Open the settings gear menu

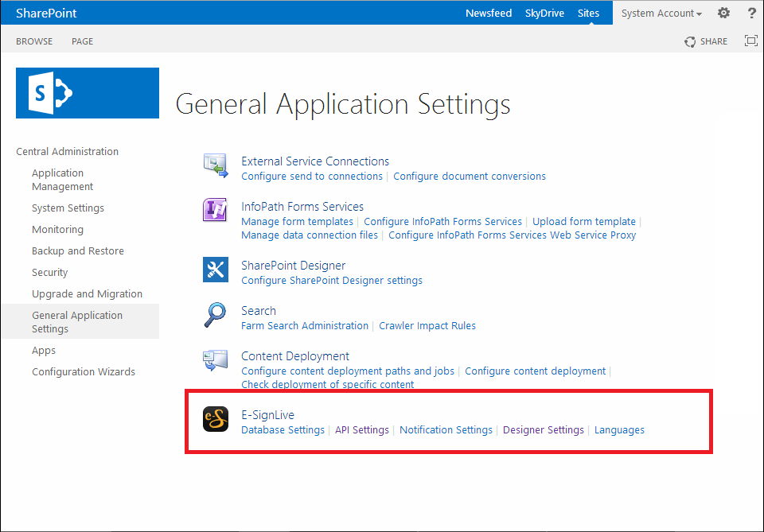pos(723,13)
